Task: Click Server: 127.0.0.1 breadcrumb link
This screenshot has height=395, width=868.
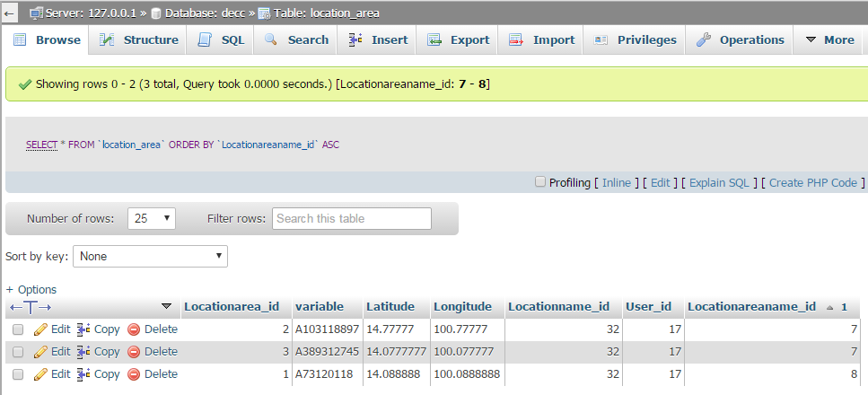Action: point(90,13)
